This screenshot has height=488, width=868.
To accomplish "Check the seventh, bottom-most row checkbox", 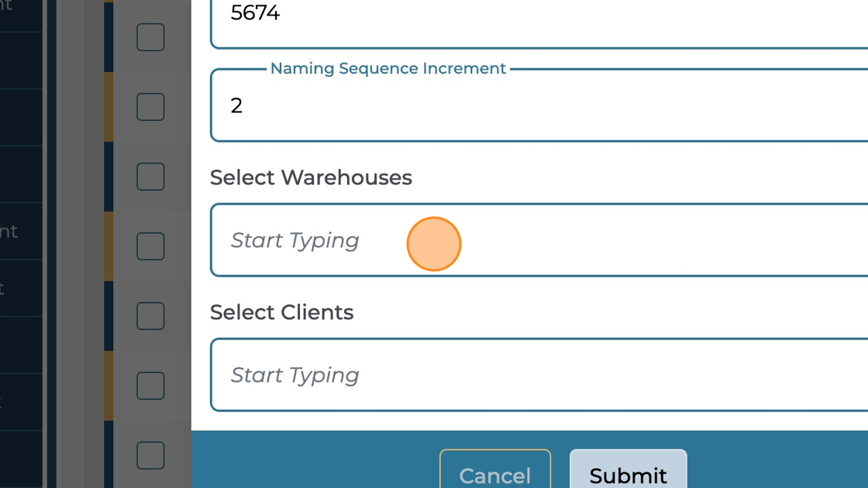I will coord(150,455).
